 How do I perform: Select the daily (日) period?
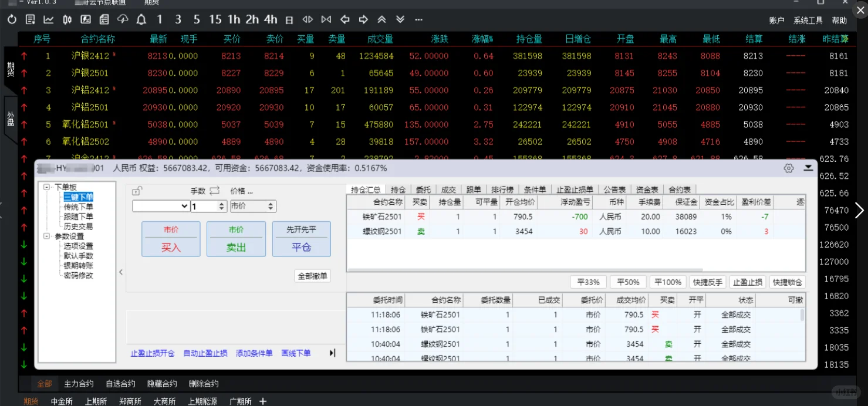pos(289,20)
